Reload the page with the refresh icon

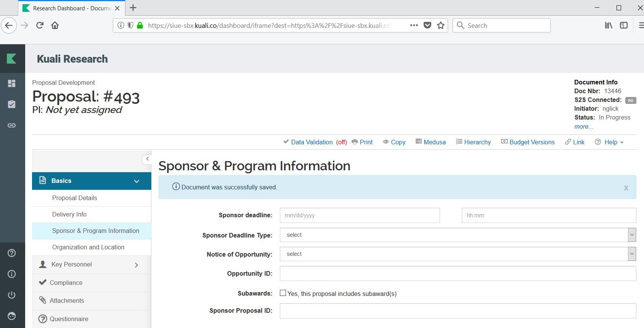pos(40,26)
